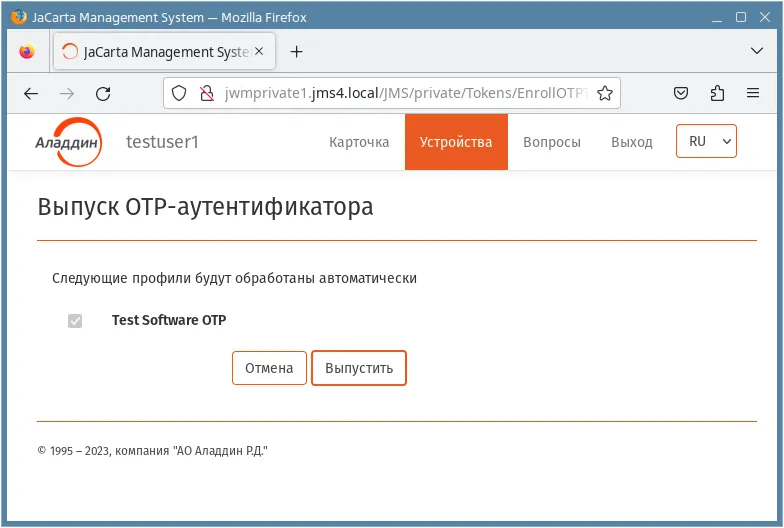This screenshot has height=528, width=784.
Task: Go to the Вопросы section
Action: [x=552, y=142]
